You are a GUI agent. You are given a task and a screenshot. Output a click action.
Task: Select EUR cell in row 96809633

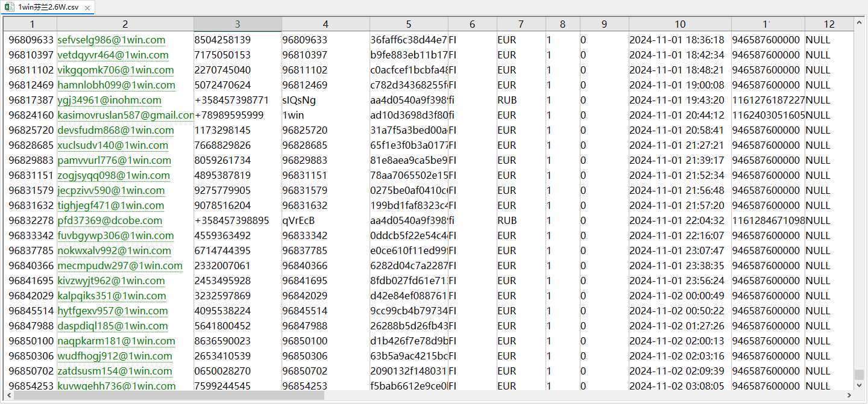click(x=521, y=40)
